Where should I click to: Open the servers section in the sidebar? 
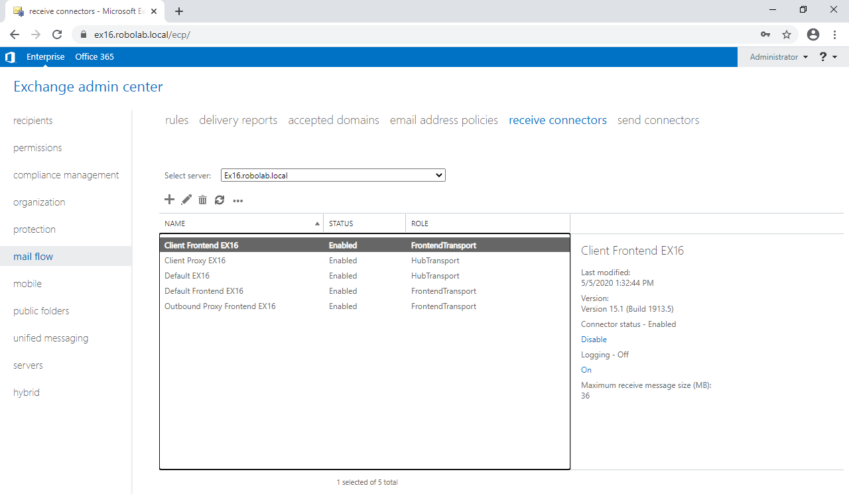point(28,365)
